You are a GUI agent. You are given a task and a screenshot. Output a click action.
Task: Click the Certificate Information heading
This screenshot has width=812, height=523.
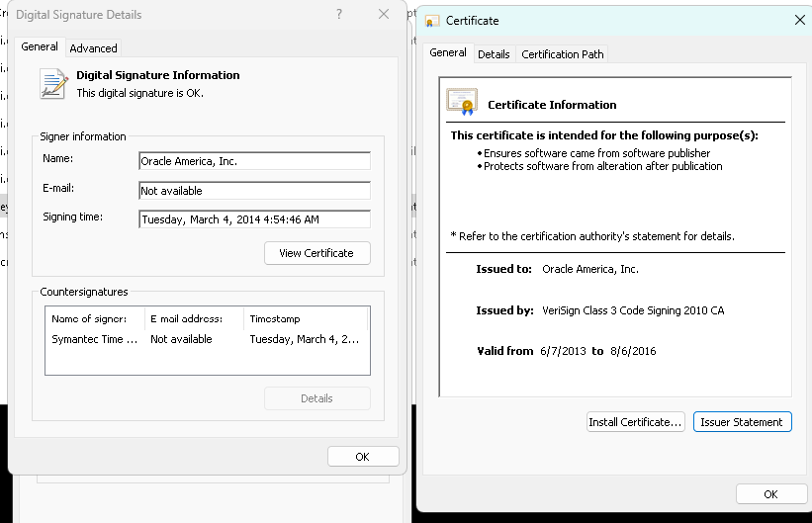tap(552, 105)
